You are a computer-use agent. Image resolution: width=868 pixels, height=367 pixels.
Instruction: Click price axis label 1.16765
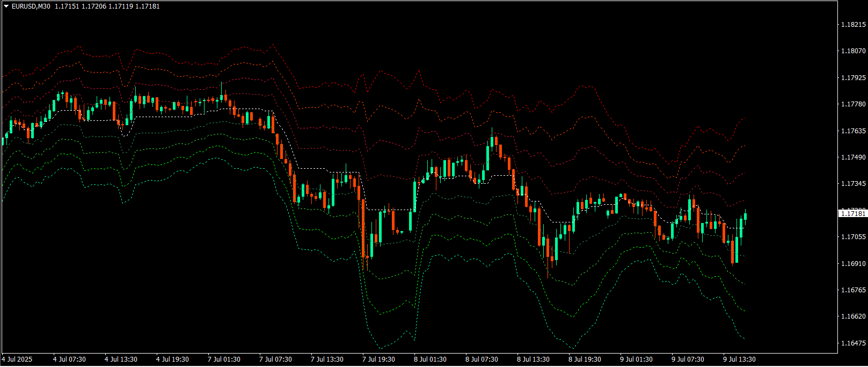(x=853, y=290)
